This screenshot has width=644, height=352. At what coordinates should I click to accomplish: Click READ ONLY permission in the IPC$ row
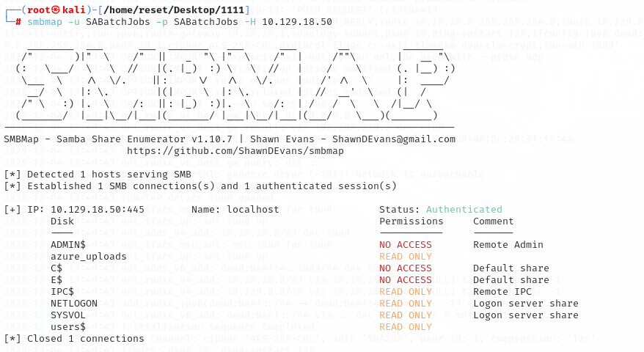tap(406, 292)
